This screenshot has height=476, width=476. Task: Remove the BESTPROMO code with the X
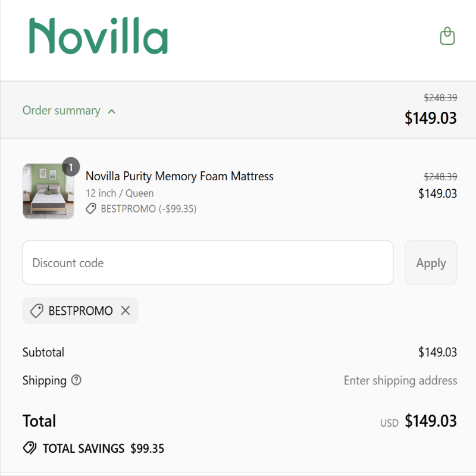[126, 311]
